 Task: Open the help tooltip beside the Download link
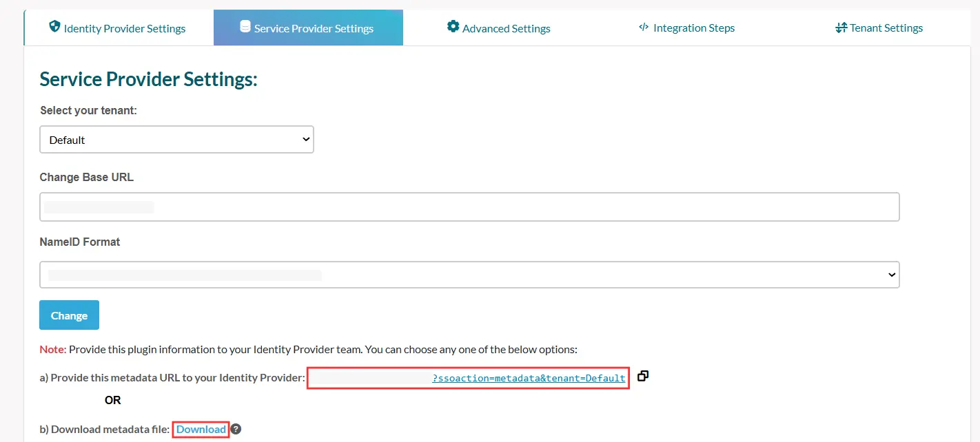click(235, 428)
